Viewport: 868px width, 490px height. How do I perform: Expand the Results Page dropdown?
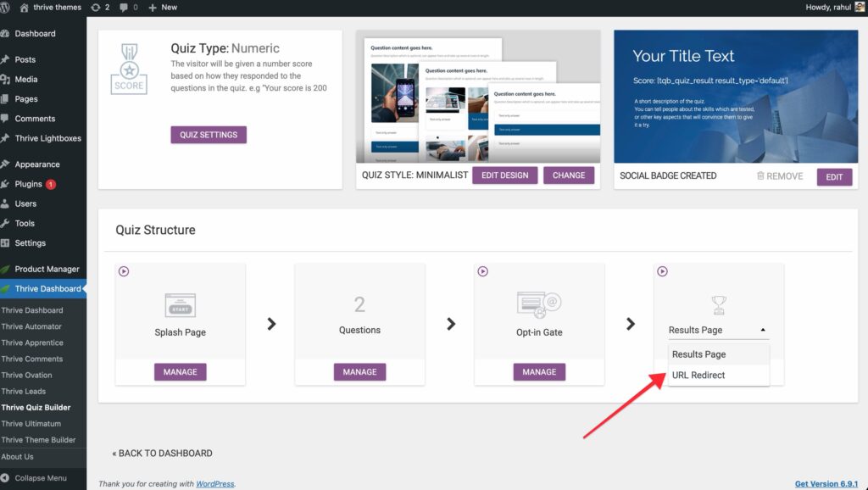click(x=718, y=330)
